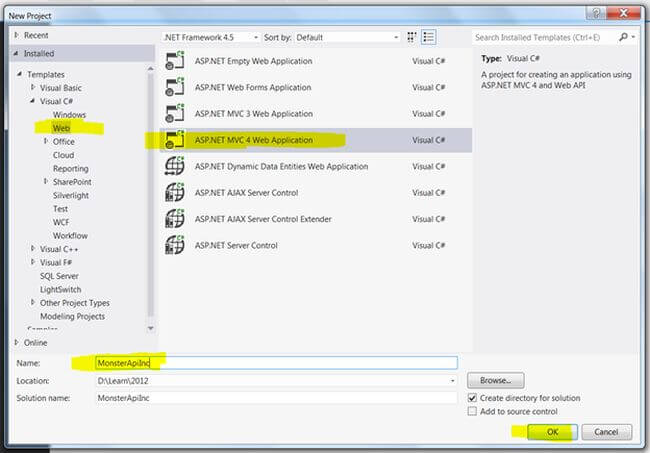Expand the Office node arrow
The image size is (650, 453).
[46, 141]
